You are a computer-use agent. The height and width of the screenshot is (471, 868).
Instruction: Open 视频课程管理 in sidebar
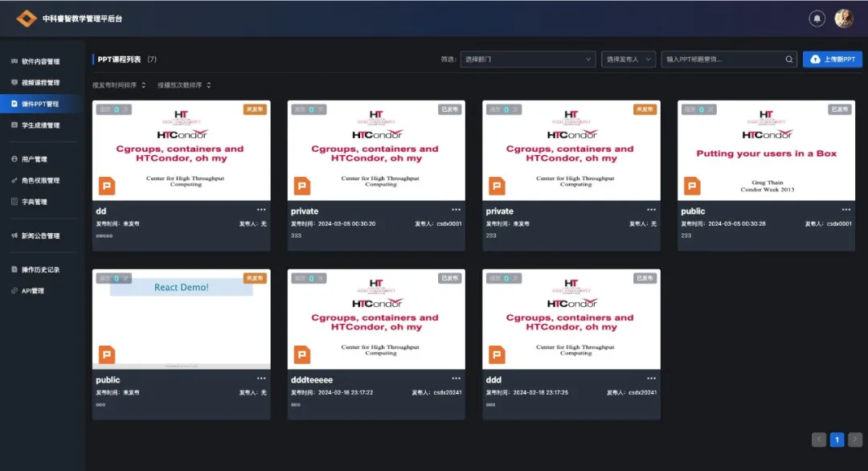point(40,83)
